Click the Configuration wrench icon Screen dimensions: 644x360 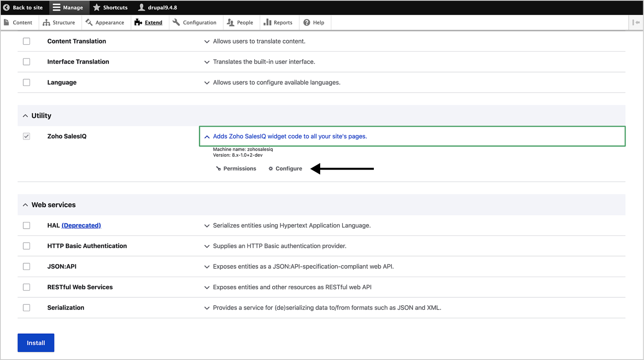(x=176, y=22)
